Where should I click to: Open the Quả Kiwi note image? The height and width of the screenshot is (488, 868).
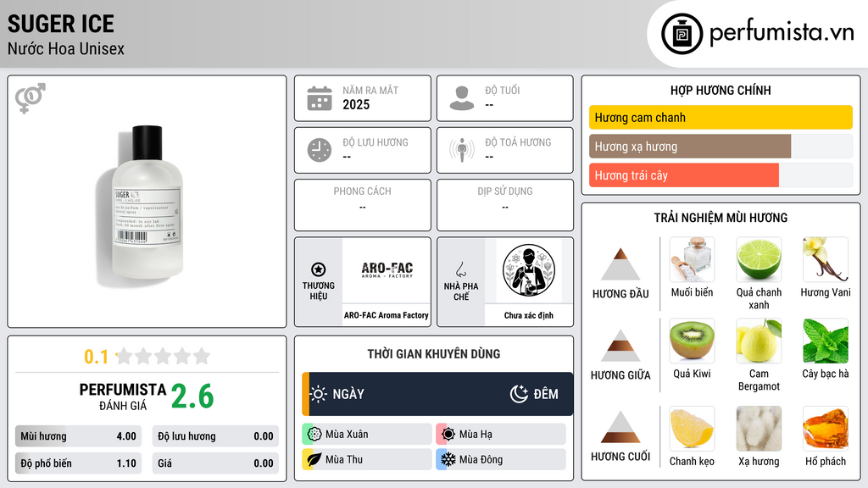coord(692,341)
